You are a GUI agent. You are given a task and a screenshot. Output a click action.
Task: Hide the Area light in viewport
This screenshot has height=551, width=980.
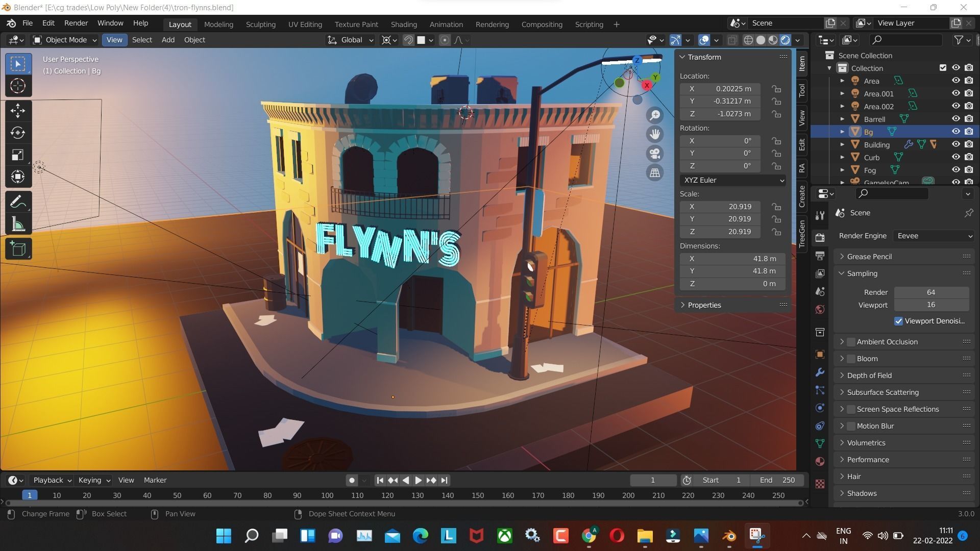click(x=955, y=81)
